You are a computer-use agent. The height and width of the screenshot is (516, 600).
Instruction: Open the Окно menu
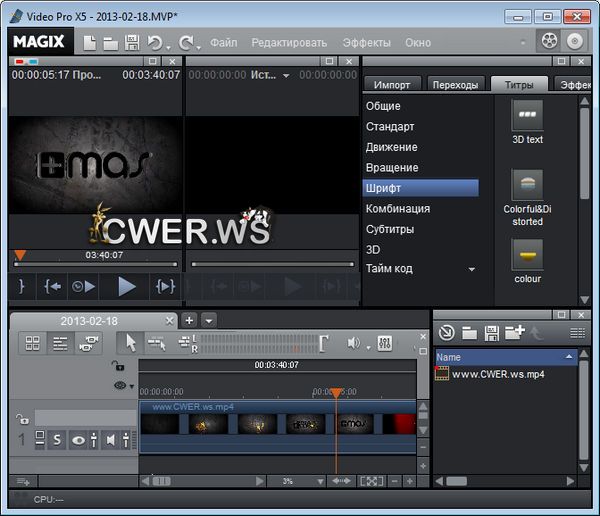click(x=418, y=42)
